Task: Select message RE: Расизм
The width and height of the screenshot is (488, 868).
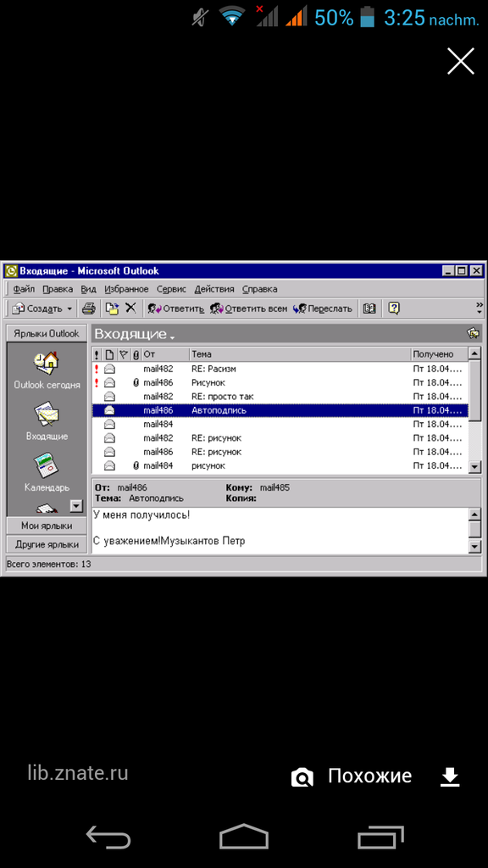Action: pyautogui.click(x=280, y=369)
